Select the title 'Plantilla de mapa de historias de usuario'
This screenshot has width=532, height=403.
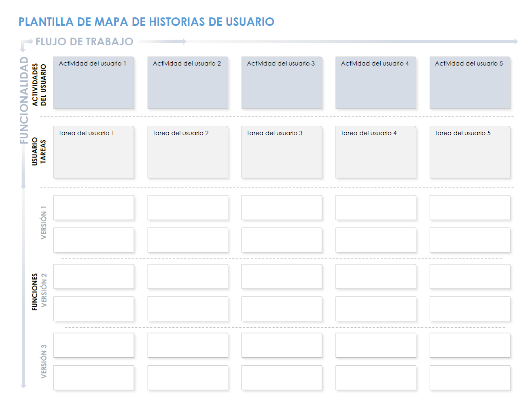coord(146,22)
